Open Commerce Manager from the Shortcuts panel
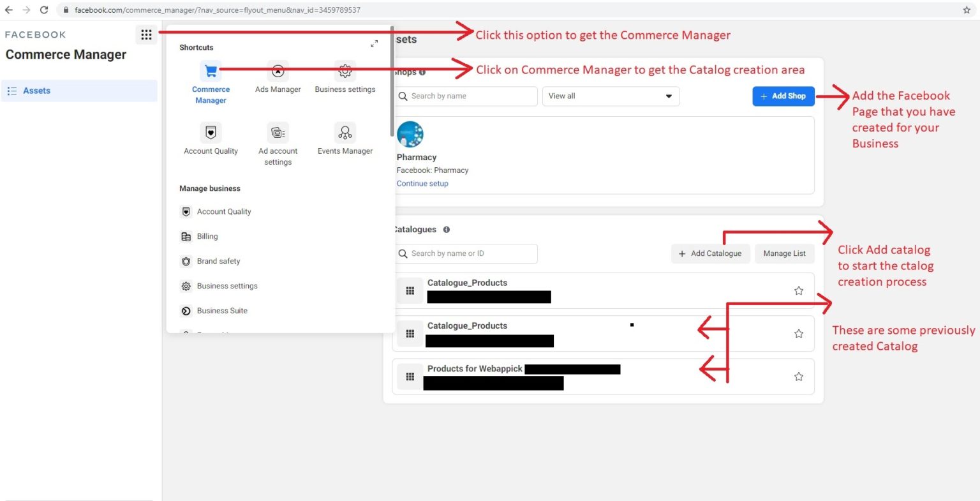The width and height of the screenshot is (980, 501). click(x=211, y=83)
